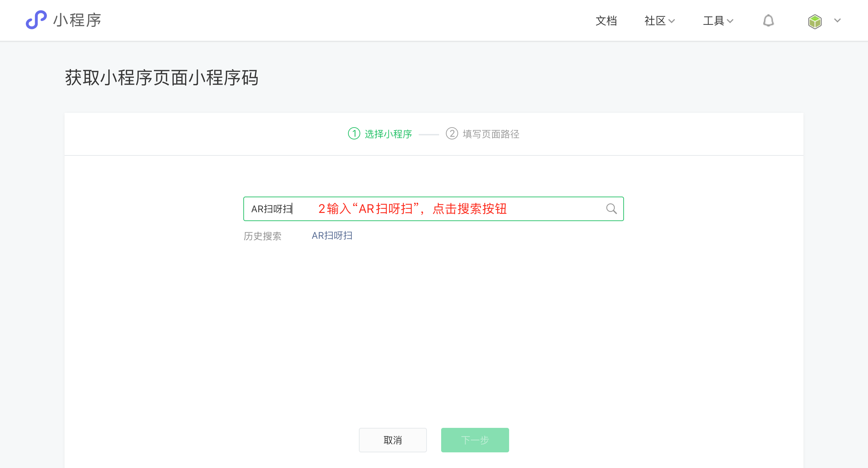Open the 文档 menu item

click(606, 21)
